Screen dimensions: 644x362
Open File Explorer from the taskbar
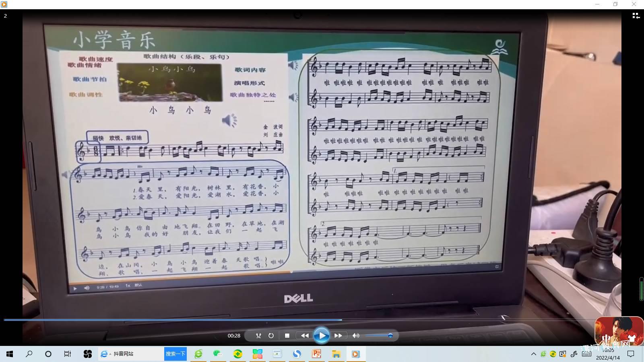pyautogui.click(x=336, y=354)
